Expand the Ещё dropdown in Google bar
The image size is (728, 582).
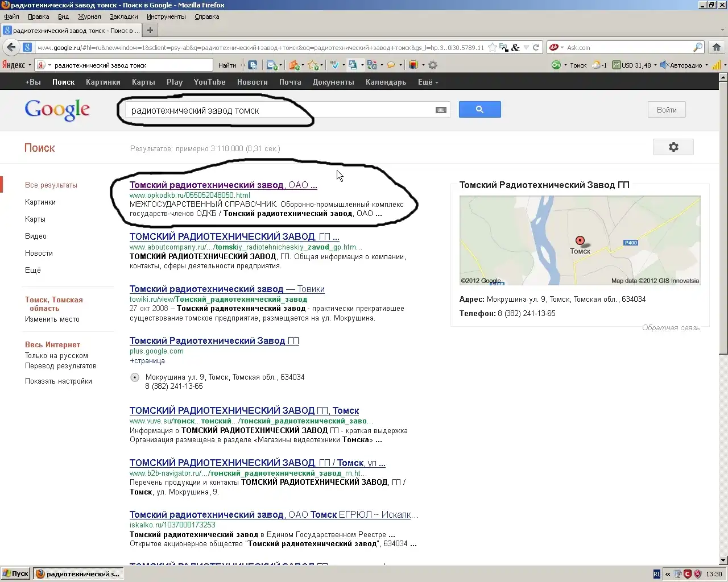[x=428, y=82]
